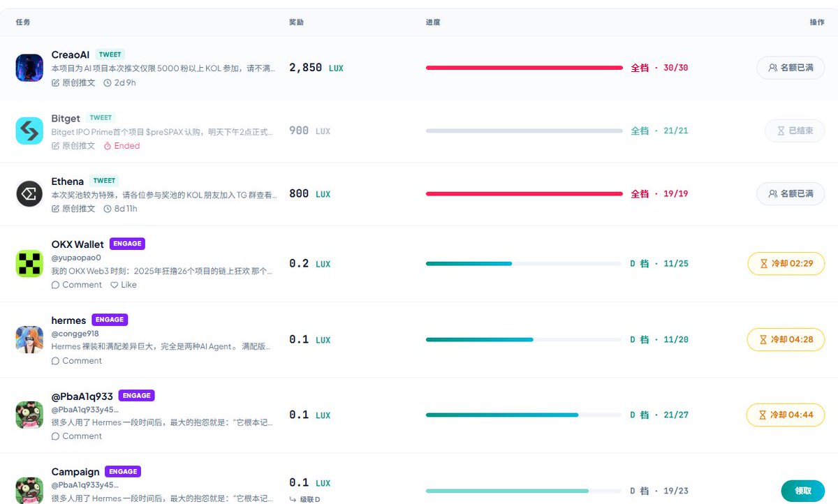Open the Comment link in hermes row
This screenshot has height=504, width=838.
(x=77, y=361)
